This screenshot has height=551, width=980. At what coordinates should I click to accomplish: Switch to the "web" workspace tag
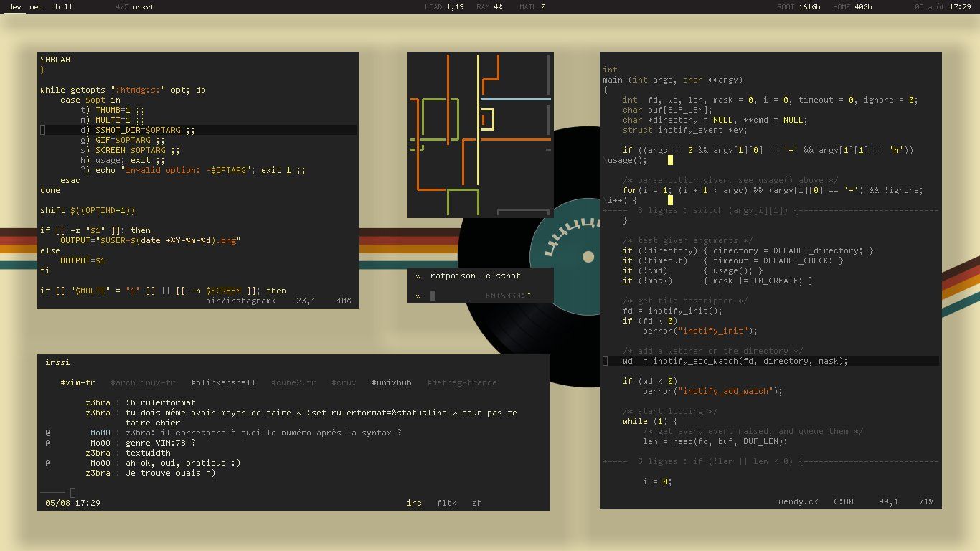[36, 7]
